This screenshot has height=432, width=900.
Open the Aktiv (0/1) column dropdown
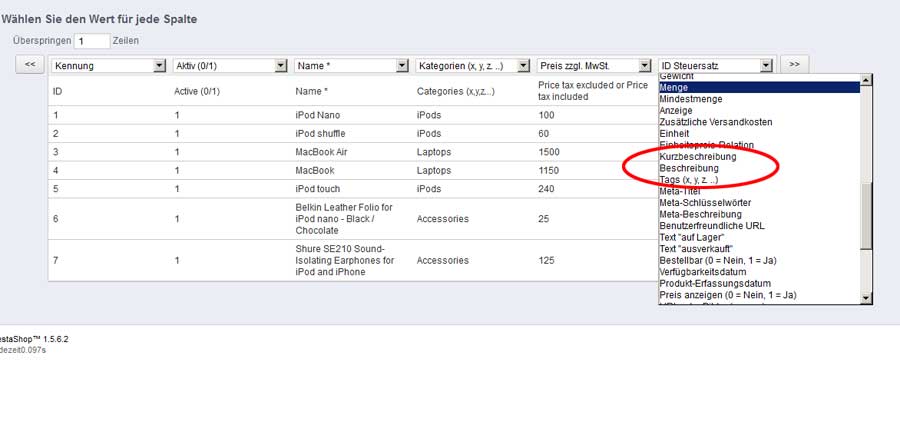[230, 65]
